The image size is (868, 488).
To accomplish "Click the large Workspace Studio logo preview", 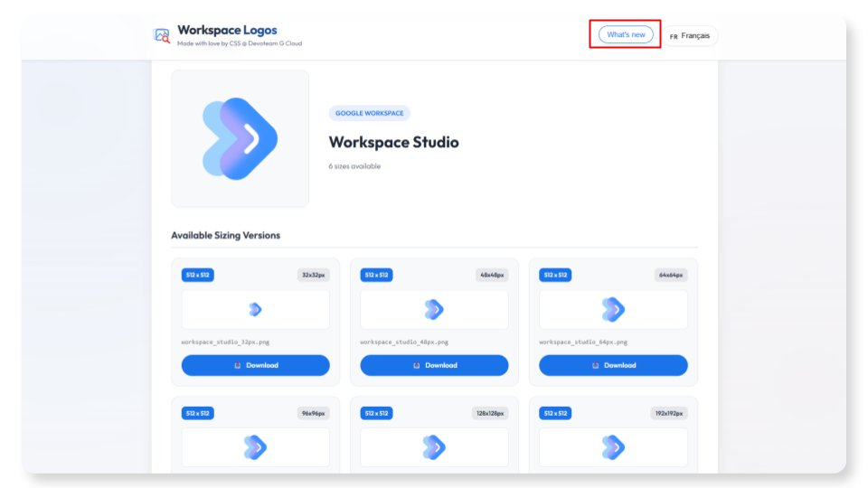I will (x=240, y=138).
